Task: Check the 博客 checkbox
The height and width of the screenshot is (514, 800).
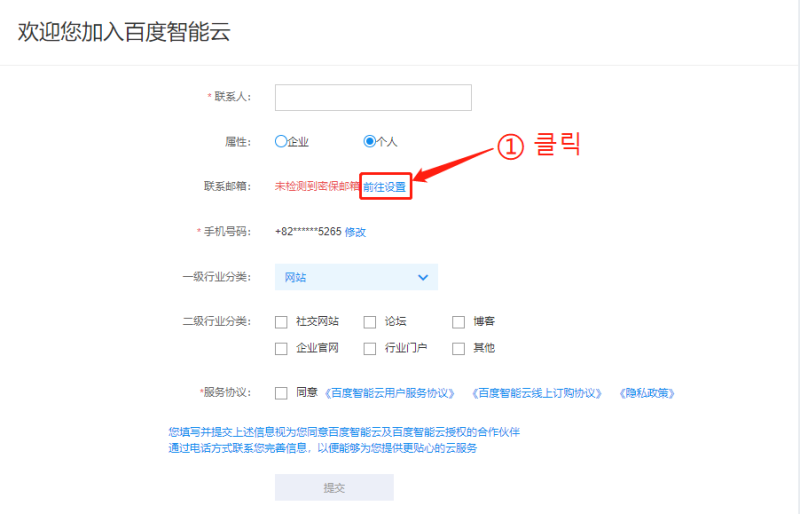Action: point(458,322)
